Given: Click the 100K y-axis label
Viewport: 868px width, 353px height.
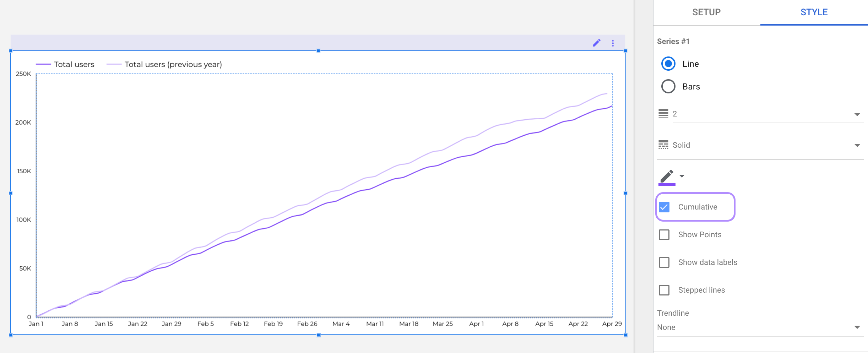Looking at the screenshot, I should 24,220.
